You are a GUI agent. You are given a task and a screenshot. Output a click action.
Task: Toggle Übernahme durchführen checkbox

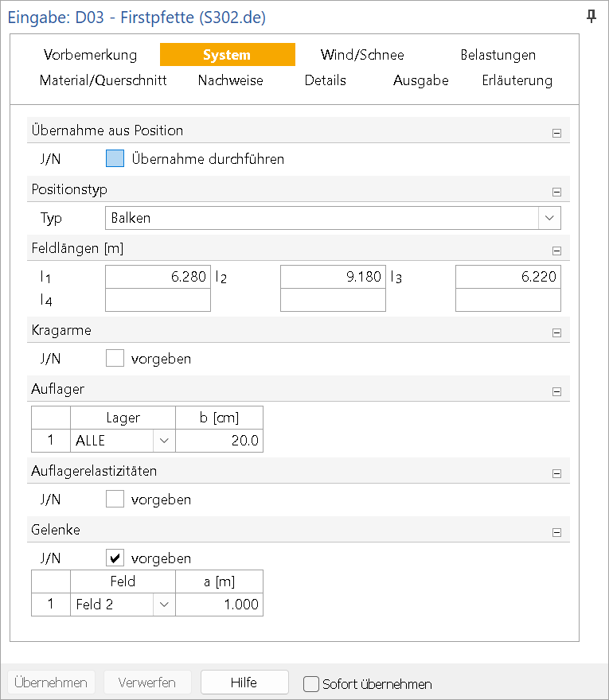(115, 158)
